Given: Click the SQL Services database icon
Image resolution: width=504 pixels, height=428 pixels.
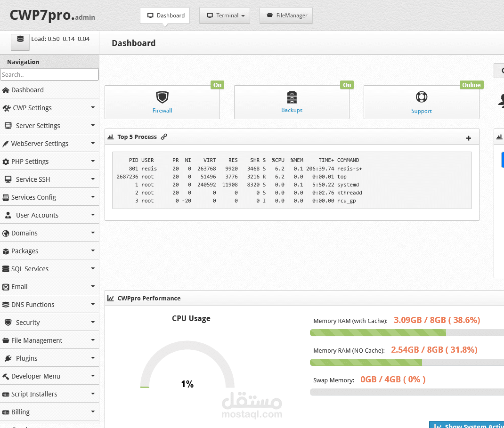Looking at the screenshot, I should [6, 269].
